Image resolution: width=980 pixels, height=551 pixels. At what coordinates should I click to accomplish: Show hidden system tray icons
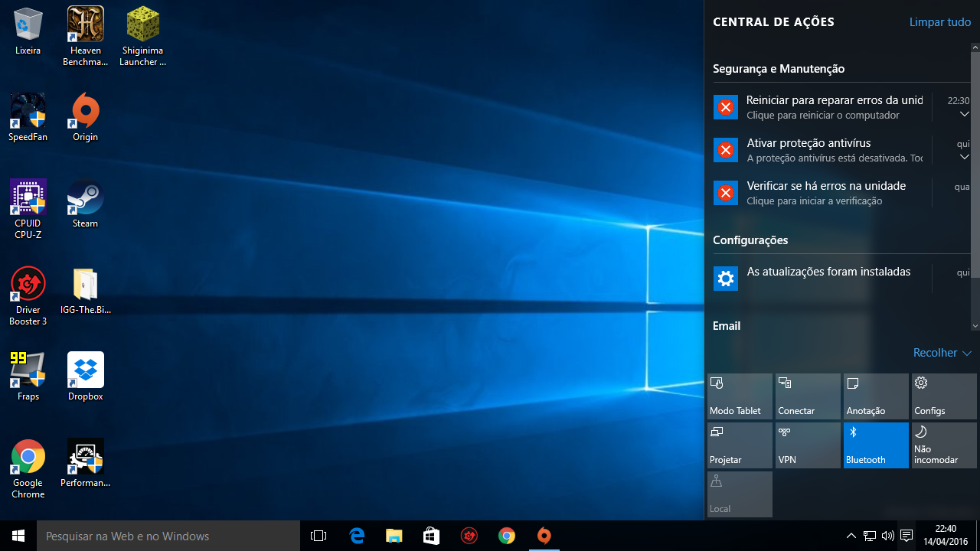point(851,536)
